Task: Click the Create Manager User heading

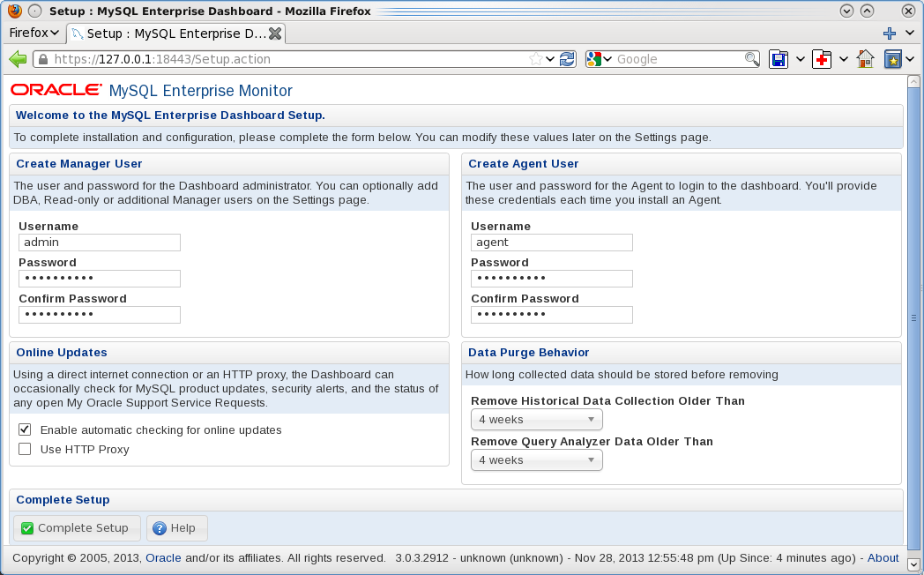Action: pyautogui.click(x=79, y=164)
